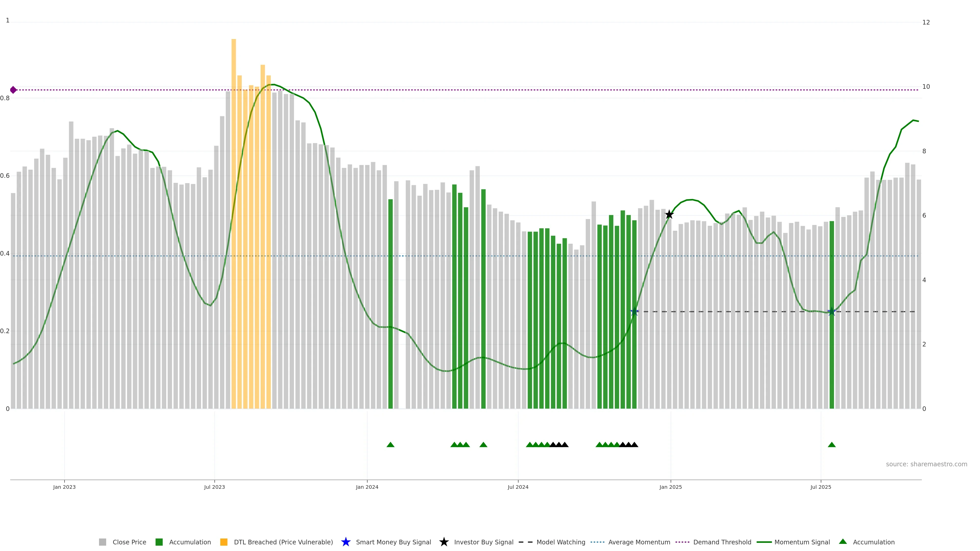Click the black star icon in the legend

(x=444, y=542)
